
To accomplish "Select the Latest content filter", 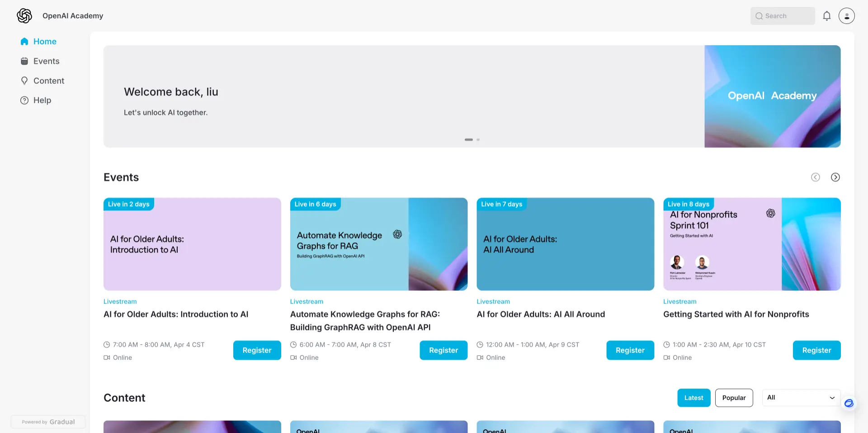I will point(694,398).
